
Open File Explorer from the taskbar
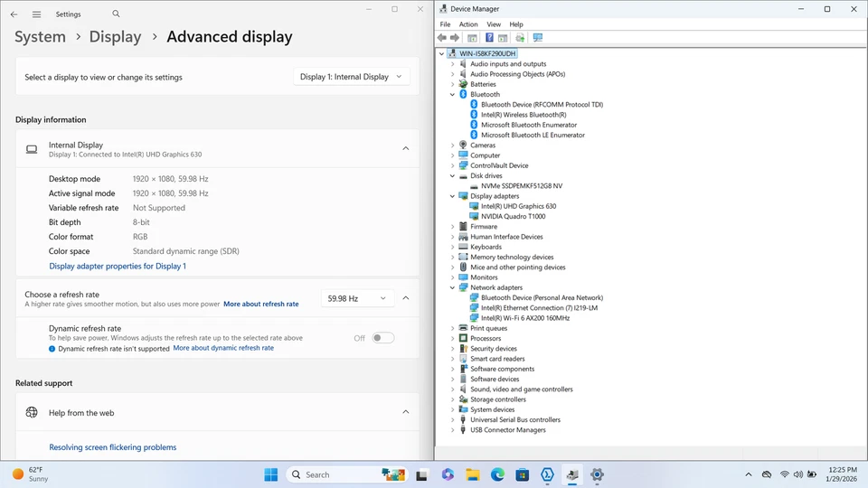point(472,474)
